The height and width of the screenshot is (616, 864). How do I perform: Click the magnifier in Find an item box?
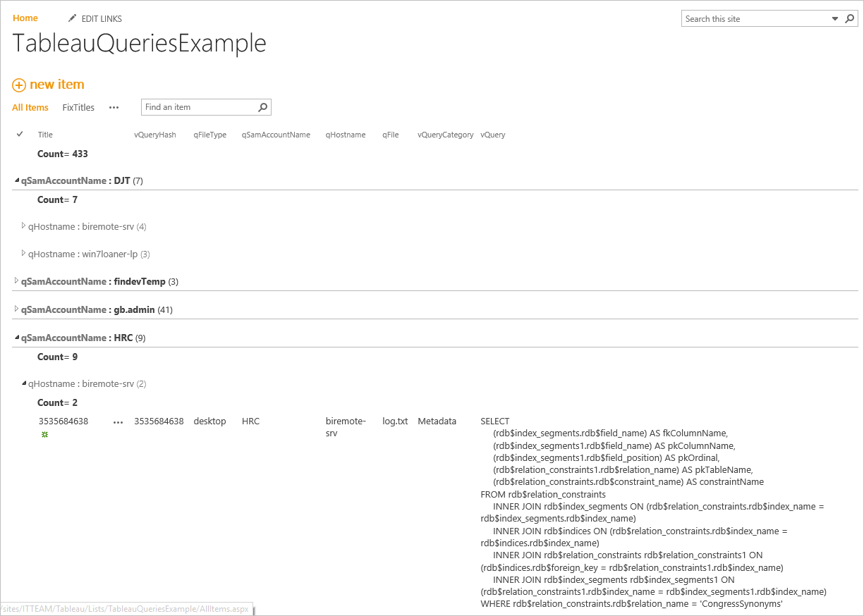coord(263,107)
